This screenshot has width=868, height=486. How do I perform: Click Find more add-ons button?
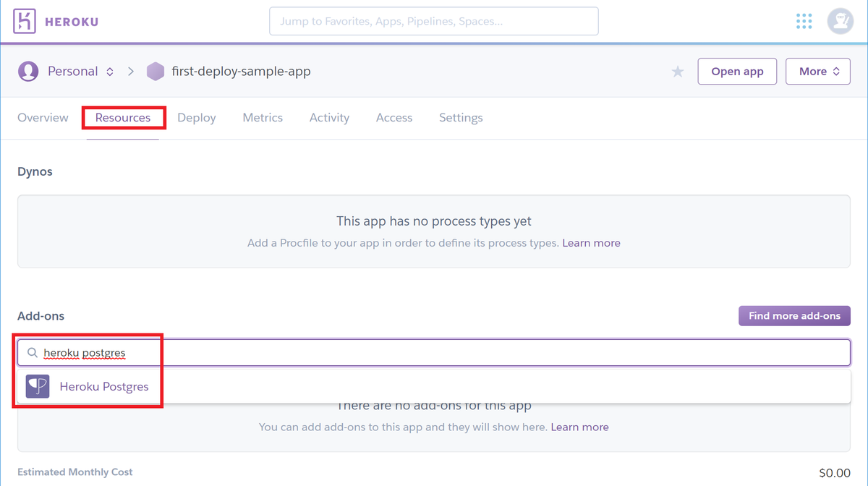tap(794, 316)
